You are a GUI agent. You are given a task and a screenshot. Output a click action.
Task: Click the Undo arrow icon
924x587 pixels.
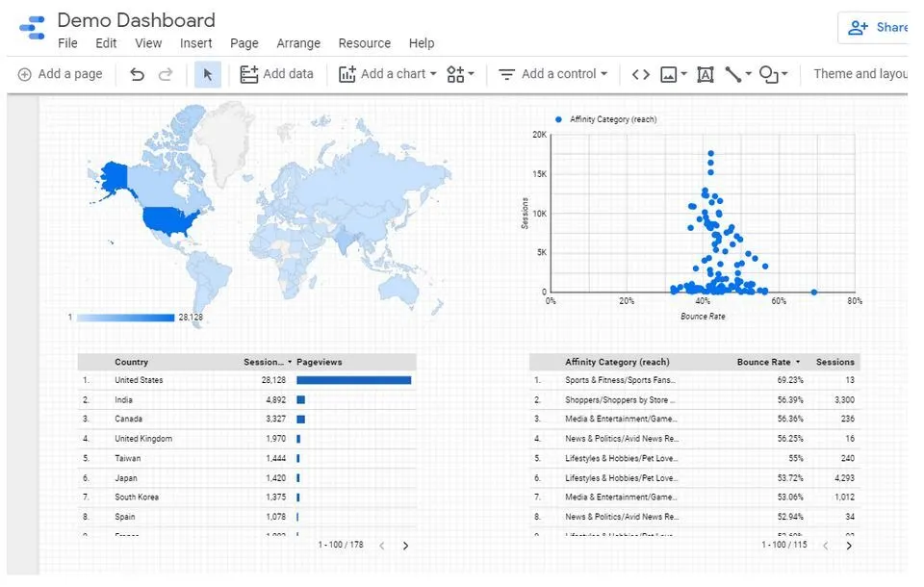pos(137,74)
